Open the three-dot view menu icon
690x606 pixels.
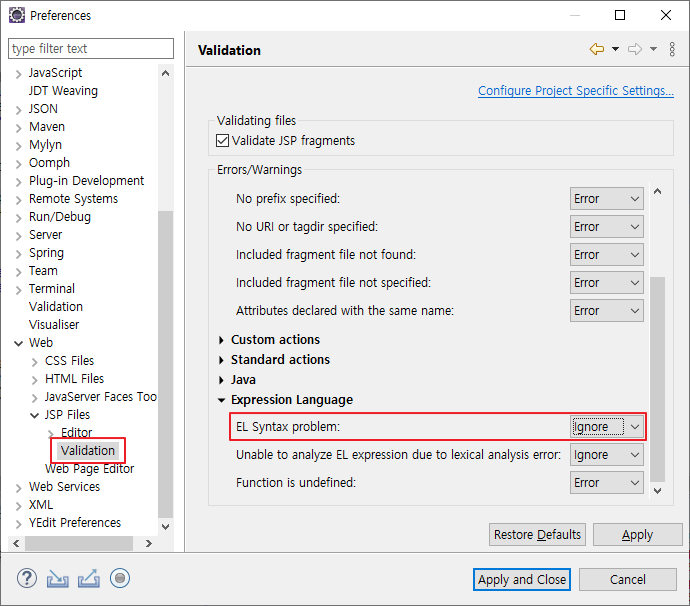pyautogui.click(x=671, y=49)
